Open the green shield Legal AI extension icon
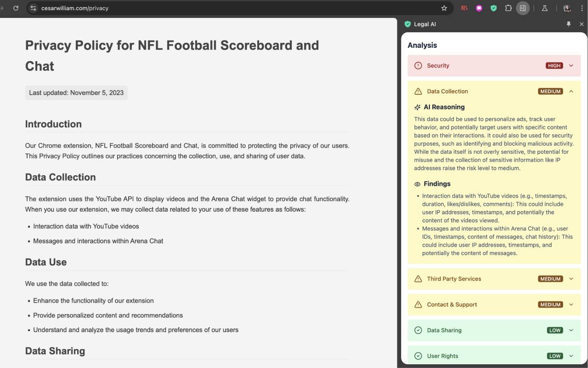The width and height of the screenshot is (588, 368). [493, 8]
